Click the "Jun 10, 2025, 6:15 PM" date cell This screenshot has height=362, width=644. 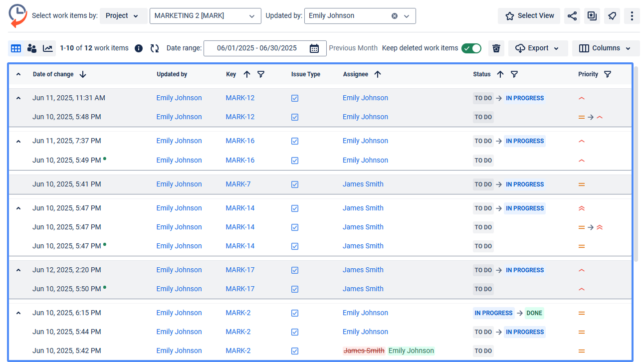pyautogui.click(x=67, y=313)
